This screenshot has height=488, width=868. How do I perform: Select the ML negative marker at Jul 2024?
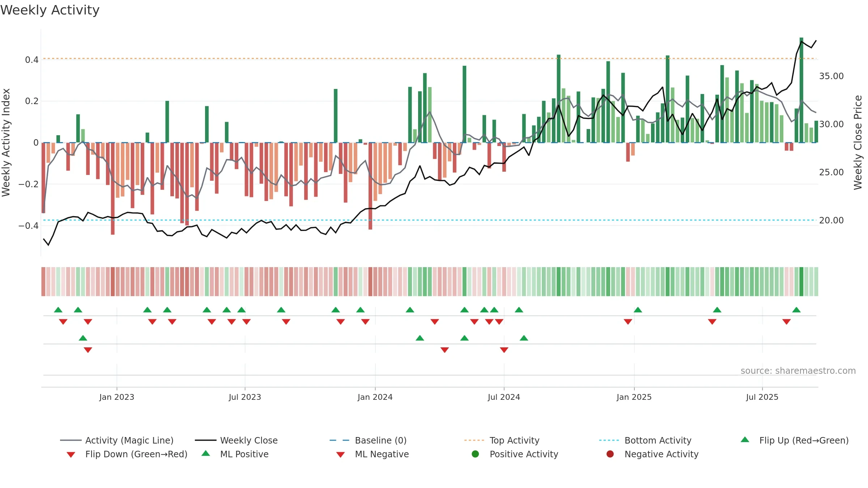coord(504,350)
